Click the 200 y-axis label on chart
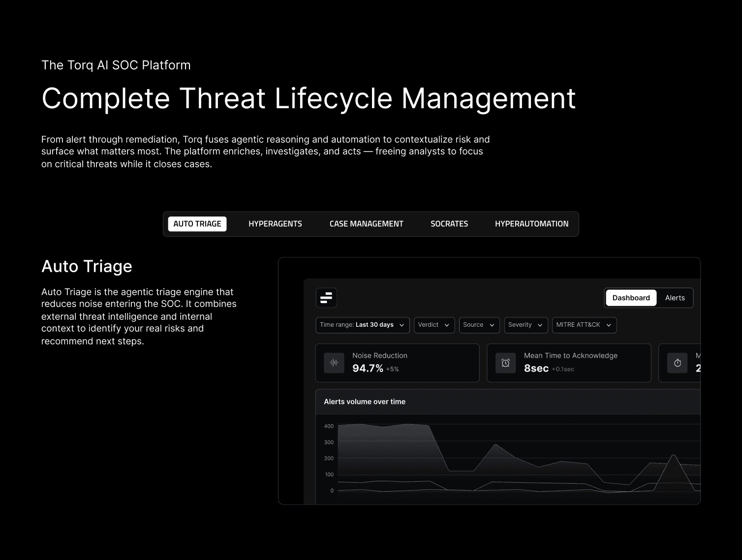Viewport: 742px width, 560px height. pos(329,458)
